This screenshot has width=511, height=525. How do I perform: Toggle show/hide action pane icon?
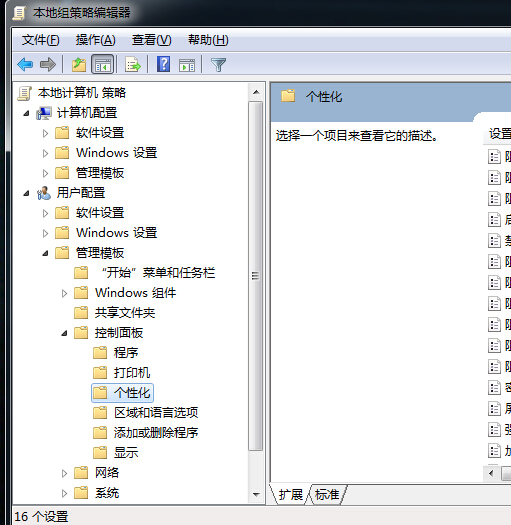(187, 65)
